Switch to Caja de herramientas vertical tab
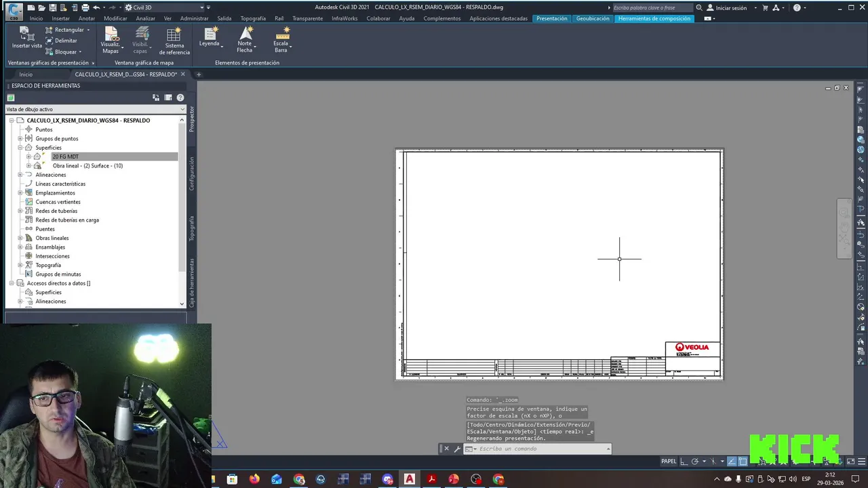Viewport: 868px width, 488px height. click(x=192, y=283)
